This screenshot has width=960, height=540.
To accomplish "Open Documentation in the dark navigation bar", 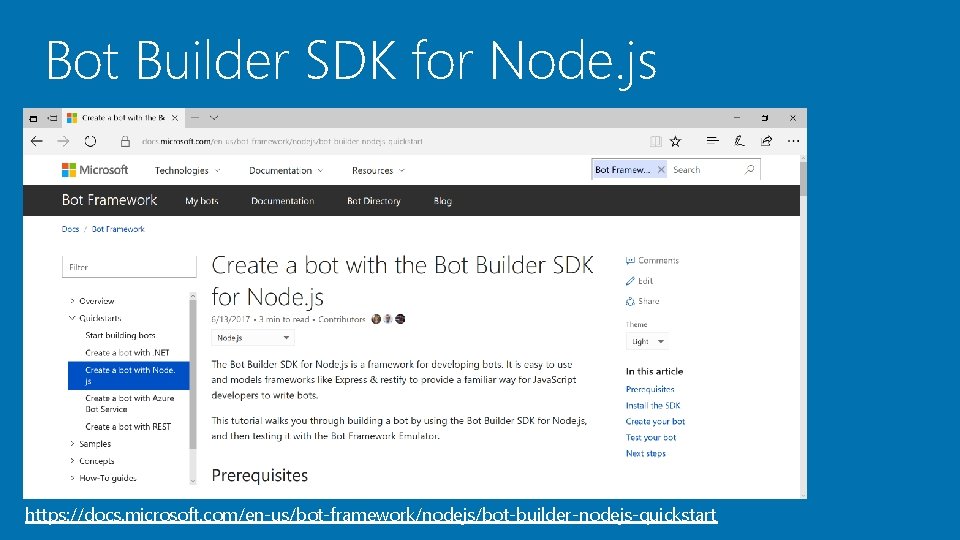I will click(283, 201).
